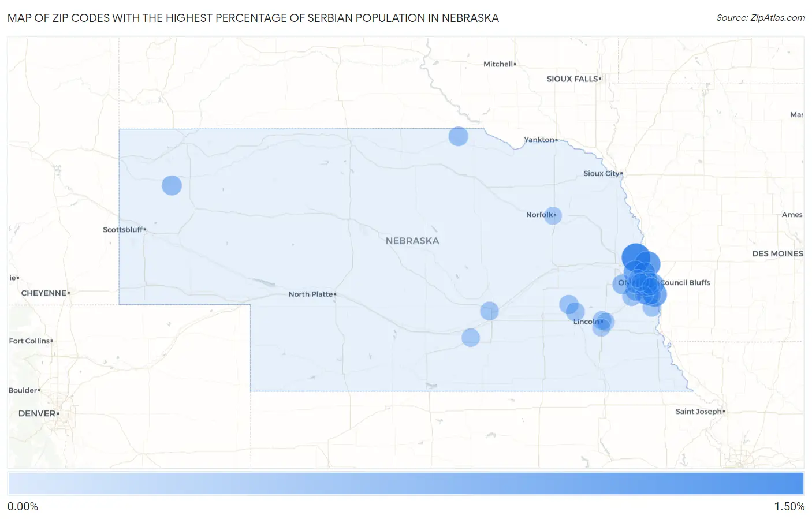
Task: Click the SIOUX FALLS label
Action: tap(572, 79)
